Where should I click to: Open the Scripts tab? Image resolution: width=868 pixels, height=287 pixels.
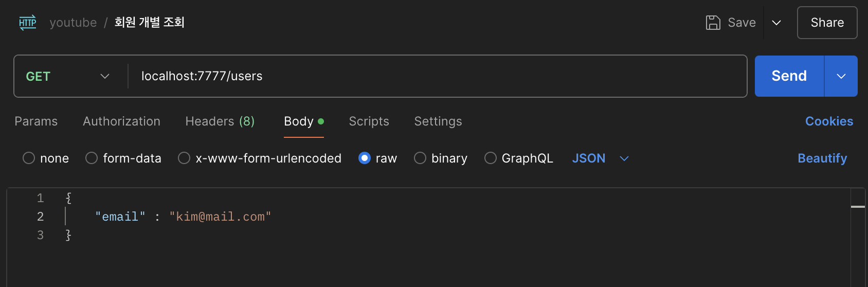pos(369,121)
